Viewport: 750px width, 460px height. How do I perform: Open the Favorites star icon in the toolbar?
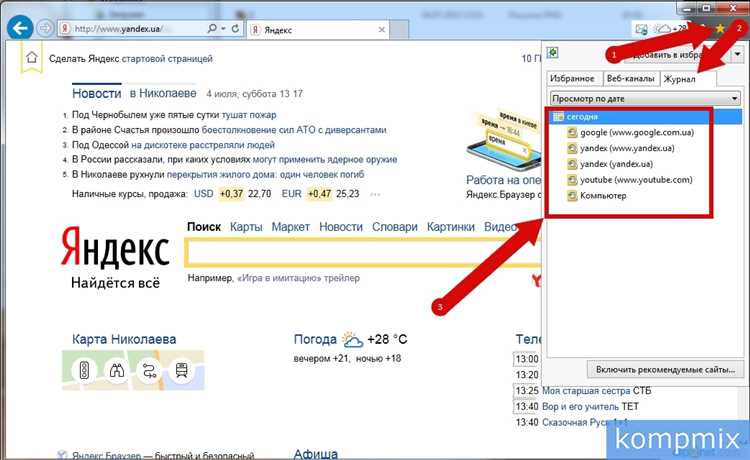click(x=720, y=29)
